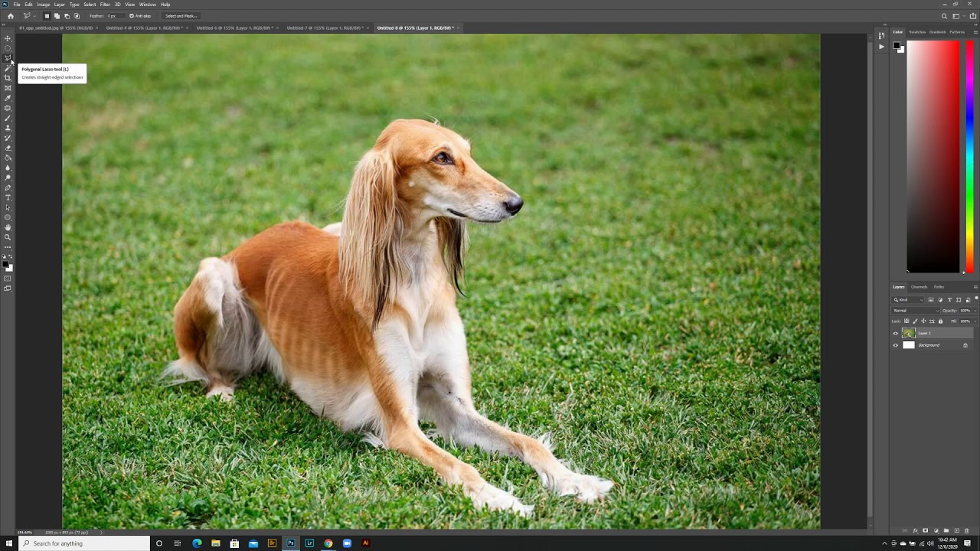The width and height of the screenshot is (980, 551).
Task: Switch to Gradients panel tab
Action: (x=937, y=32)
